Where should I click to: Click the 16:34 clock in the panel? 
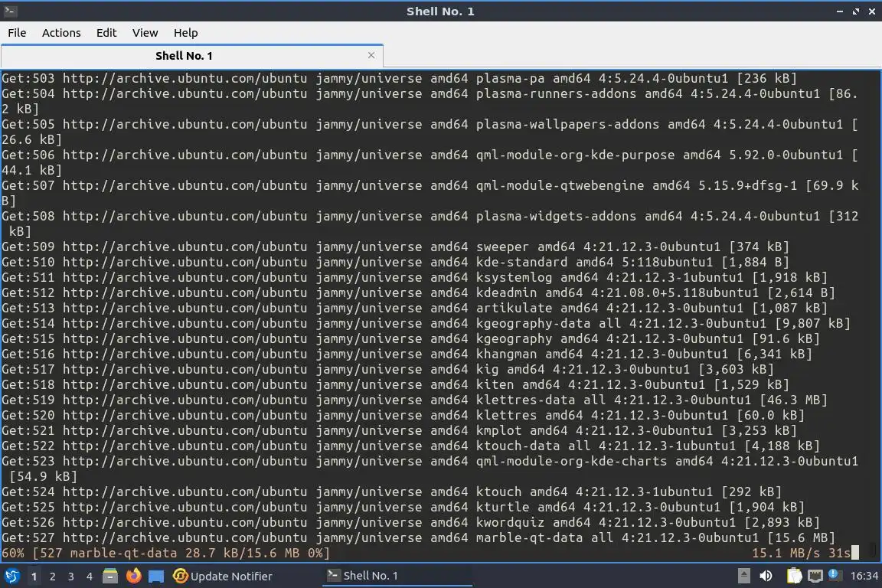pos(864,576)
